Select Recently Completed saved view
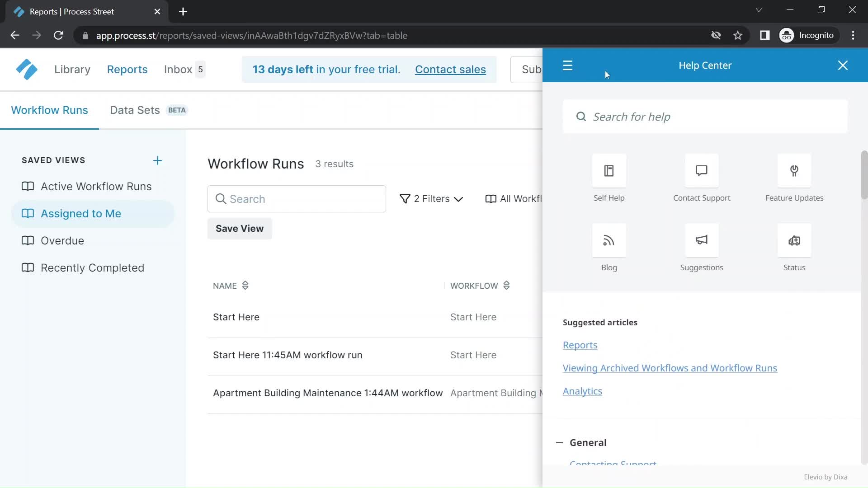868x488 pixels. [92, 267]
